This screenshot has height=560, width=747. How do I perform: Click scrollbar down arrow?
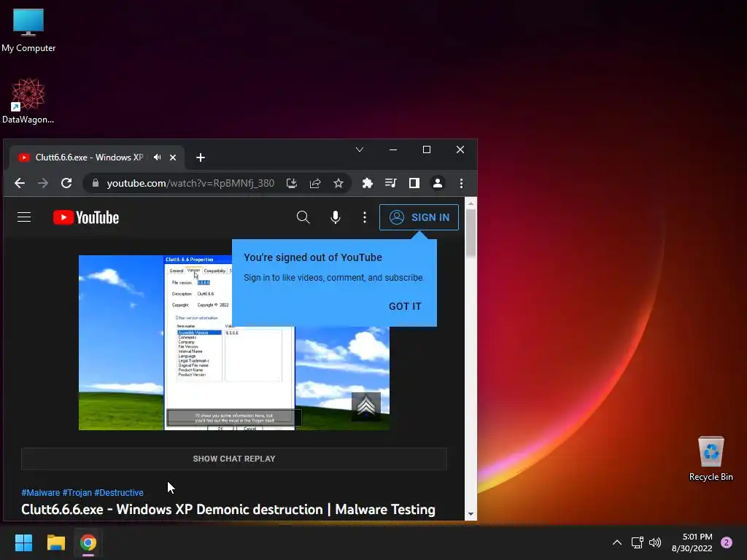click(x=471, y=514)
